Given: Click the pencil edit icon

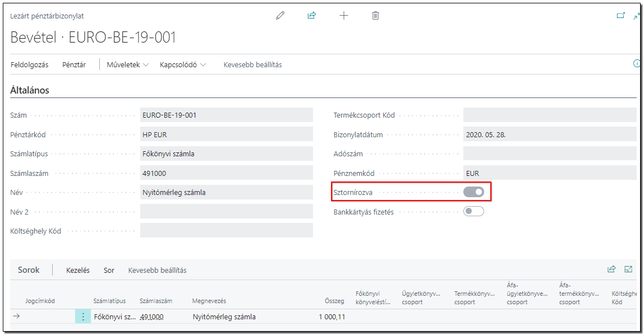Looking at the screenshot, I should point(280,16).
